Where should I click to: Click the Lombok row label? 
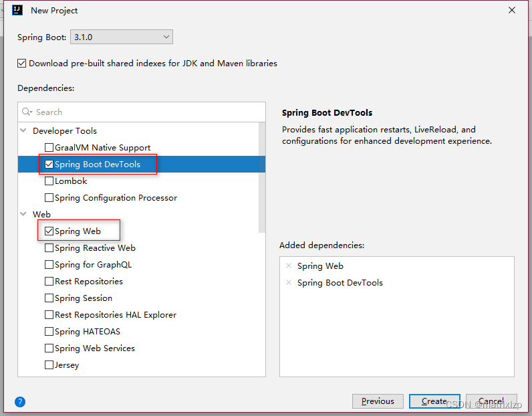click(x=71, y=181)
